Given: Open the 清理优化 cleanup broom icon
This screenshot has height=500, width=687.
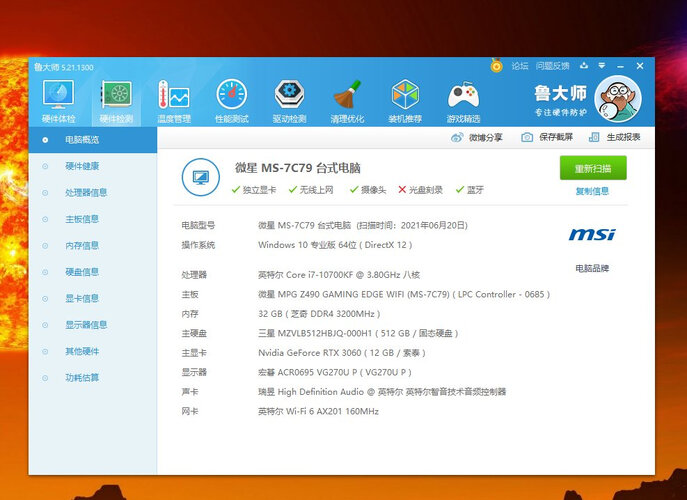Looking at the screenshot, I should tap(347, 101).
